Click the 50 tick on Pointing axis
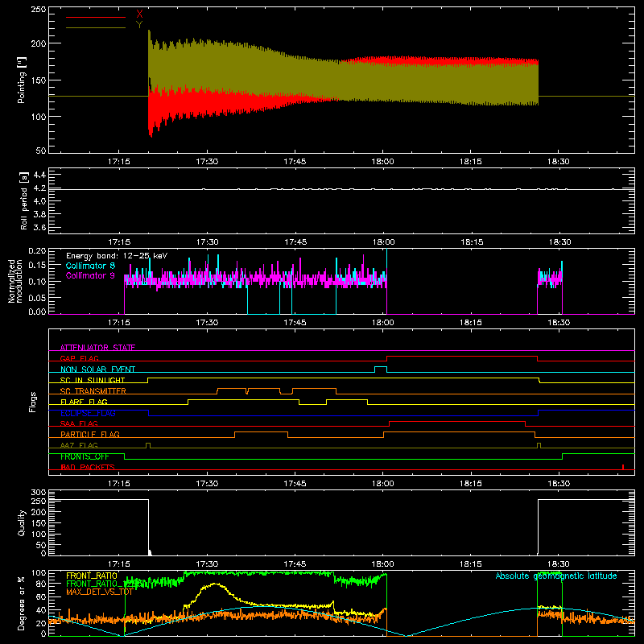The height and width of the screenshot is (644, 644). [x=41, y=151]
